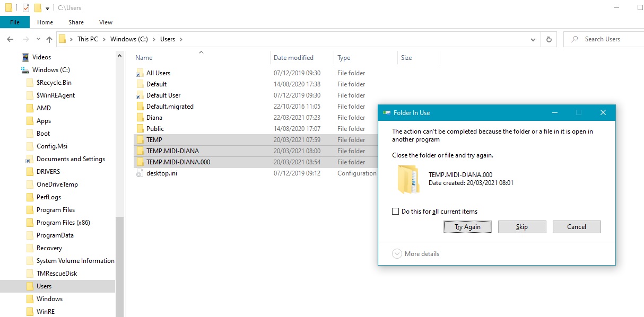The width and height of the screenshot is (644, 317).
Task: Click This PC in the address bar
Action: click(x=88, y=39)
